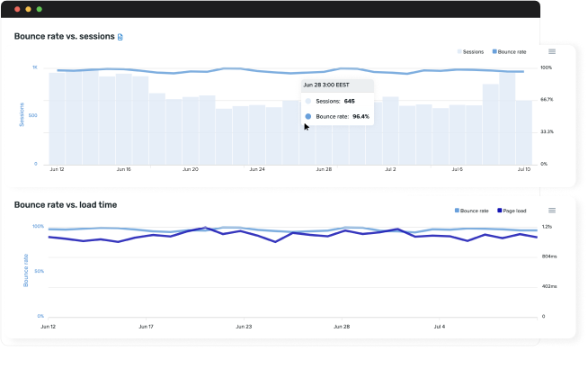The height and width of the screenshot is (369, 588).
Task: Click the 1K left axis label
Action: (x=35, y=67)
